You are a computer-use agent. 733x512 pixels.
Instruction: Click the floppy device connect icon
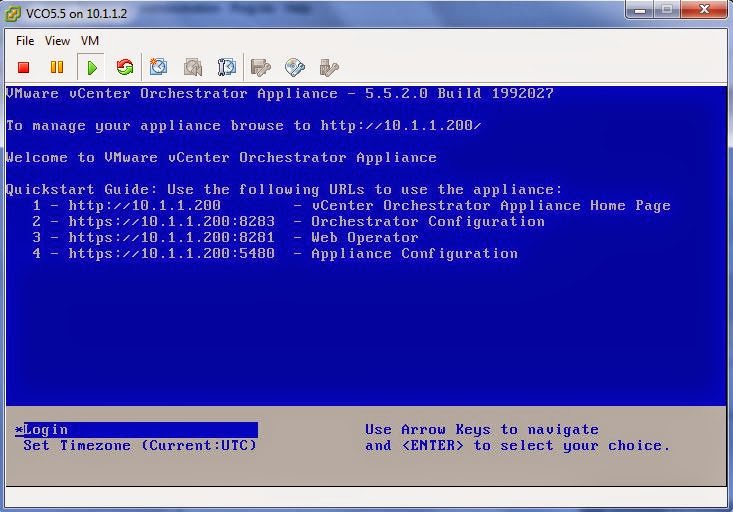pos(260,68)
